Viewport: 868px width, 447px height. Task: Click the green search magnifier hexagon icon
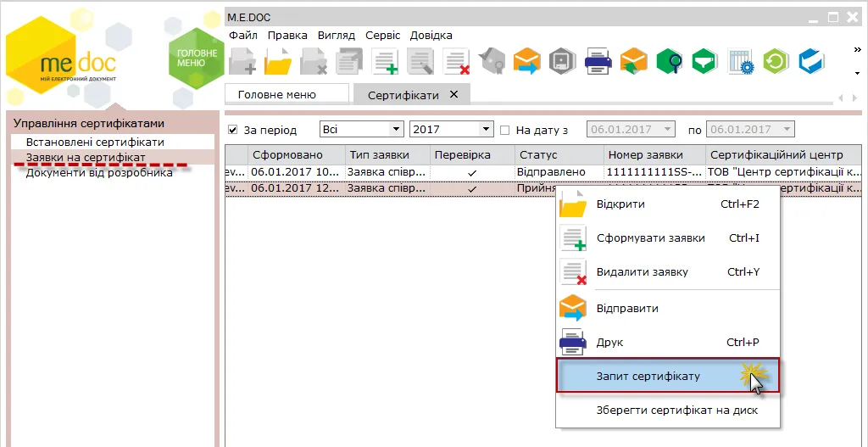(670, 61)
